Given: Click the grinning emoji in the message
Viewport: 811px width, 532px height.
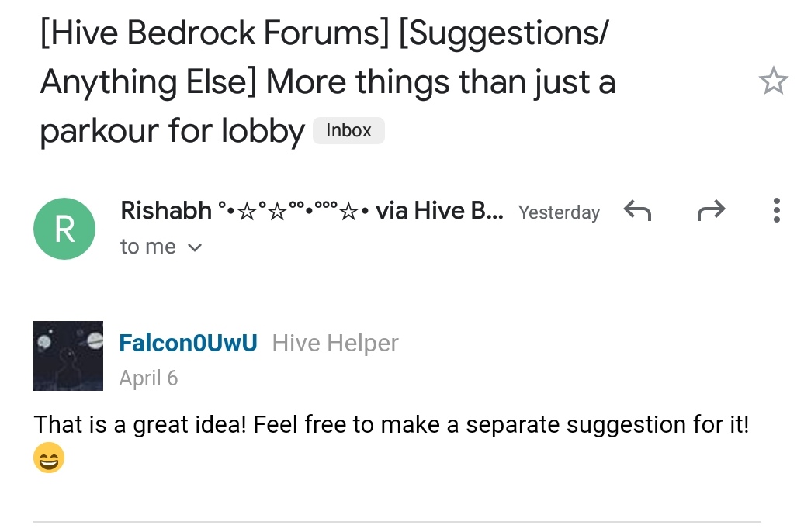Looking at the screenshot, I should [49, 458].
